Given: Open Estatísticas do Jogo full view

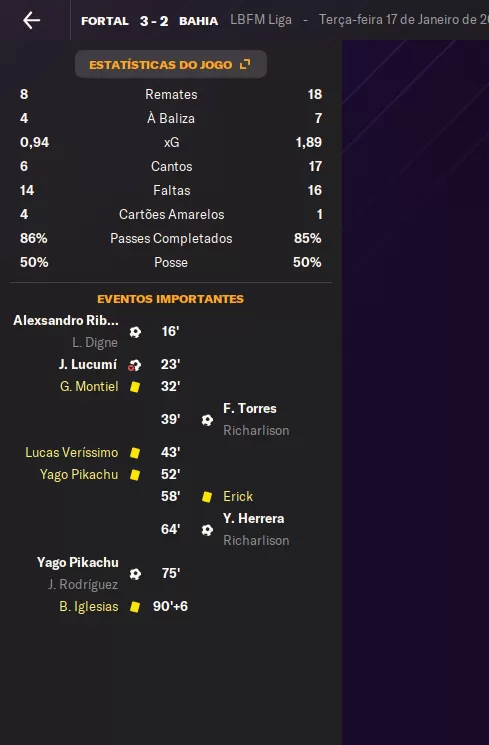Looking at the screenshot, I should click(x=171, y=64).
